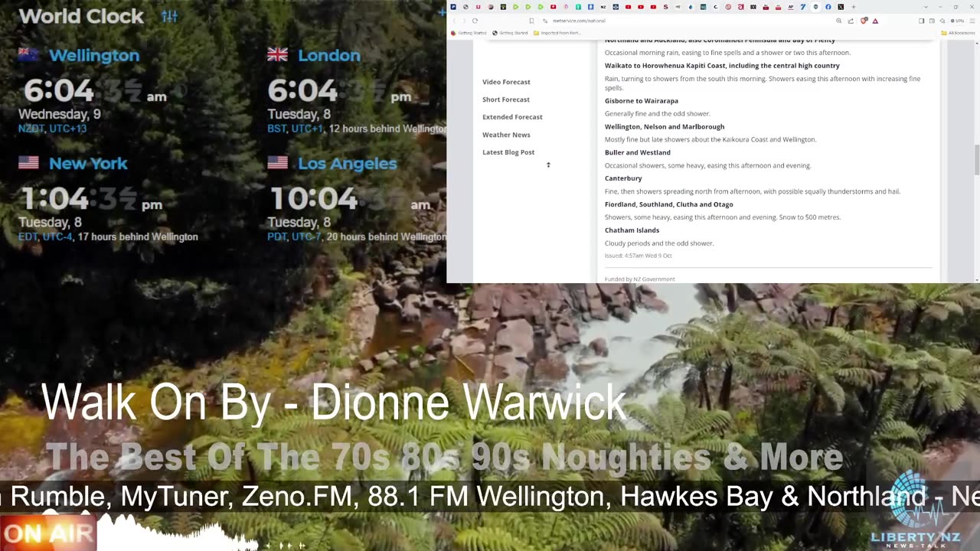Click the UK flag beside London
Viewport: 980px width, 551px height.
click(277, 54)
